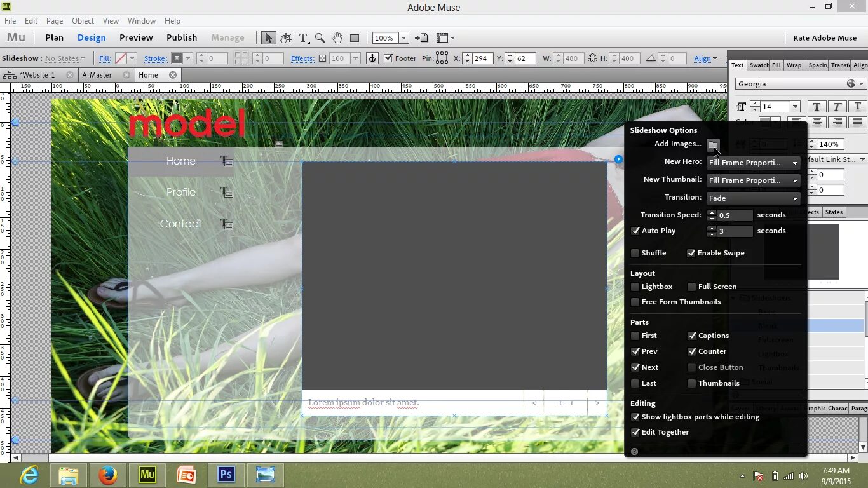
Task: Check the First part checkbox
Action: point(635,335)
